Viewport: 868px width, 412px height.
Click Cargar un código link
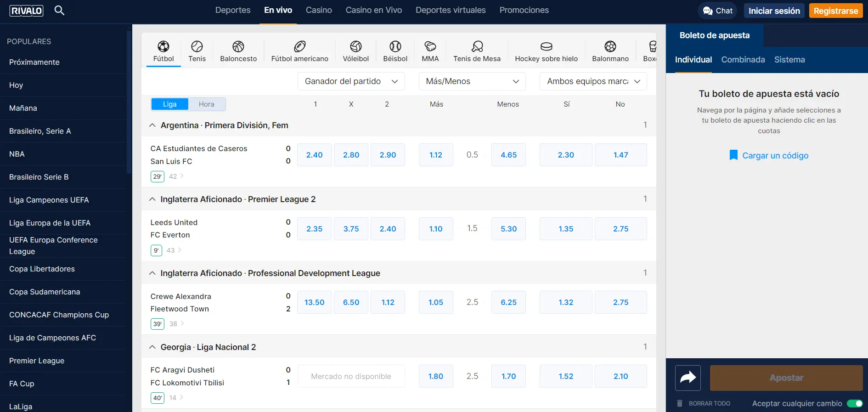pos(775,155)
